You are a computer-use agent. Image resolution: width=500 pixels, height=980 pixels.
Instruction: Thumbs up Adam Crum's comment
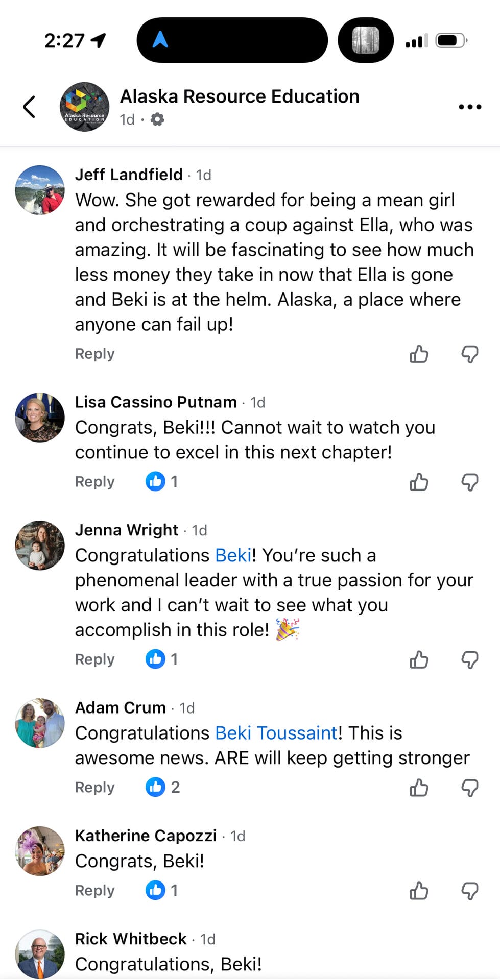(419, 788)
